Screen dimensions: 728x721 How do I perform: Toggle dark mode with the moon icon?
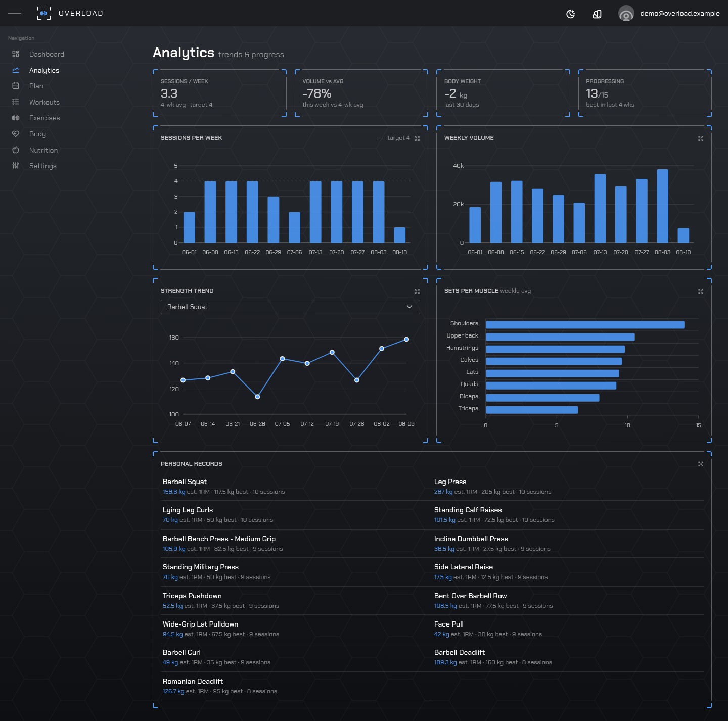click(x=571, y=14)
